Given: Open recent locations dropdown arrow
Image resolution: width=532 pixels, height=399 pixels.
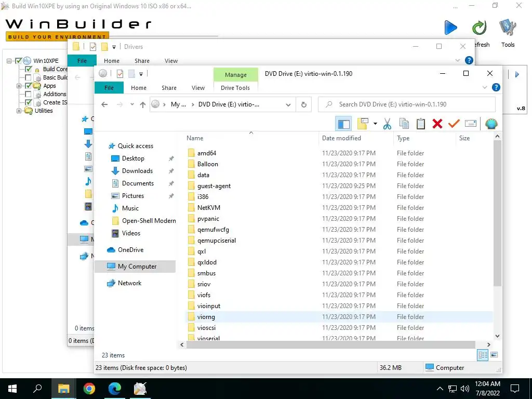Looking at the screenshot, I should click(132, 104).
